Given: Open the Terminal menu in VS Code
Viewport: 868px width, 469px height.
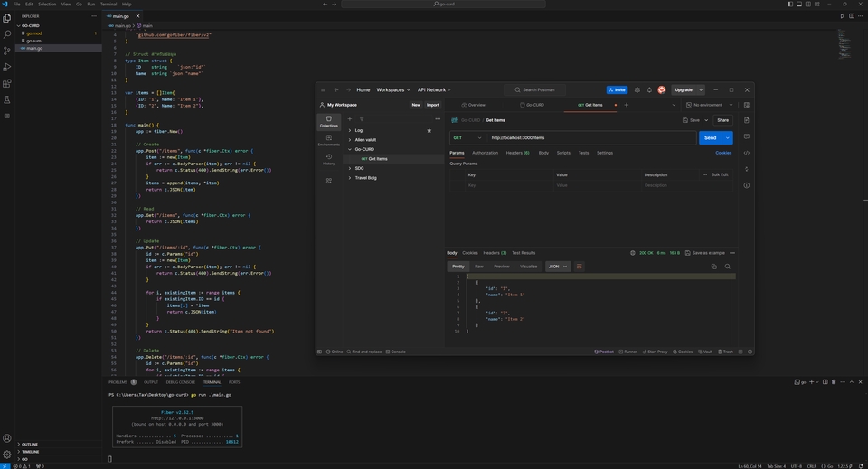Looking at the screenshot, I should (x=108, y=4).
